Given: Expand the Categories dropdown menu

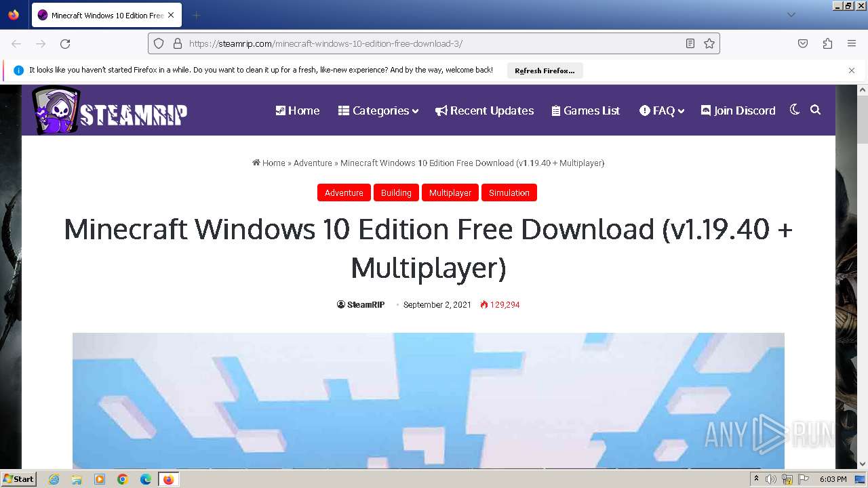Looking at the screenshot, I should click(x=378, y=110).
